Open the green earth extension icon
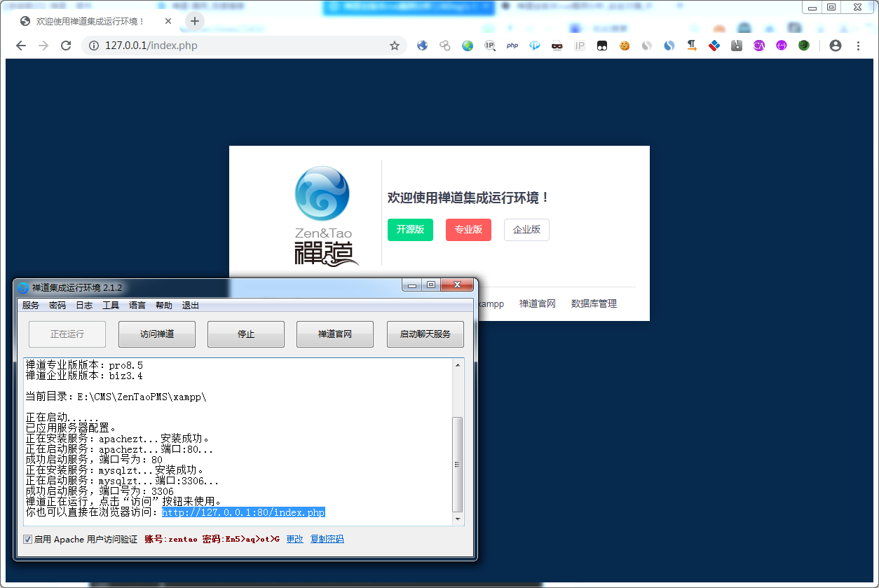The height and width of the screenshot is (588, 879). 468,46
